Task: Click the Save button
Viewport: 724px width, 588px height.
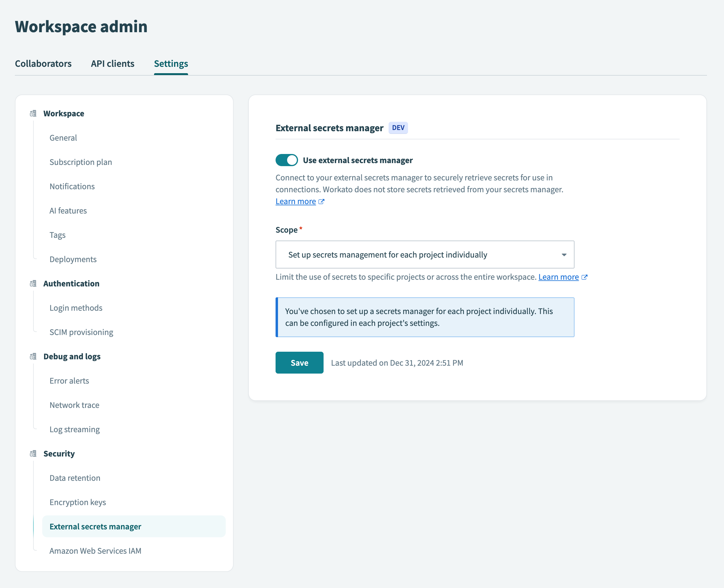Action: [x=299, y=363]
